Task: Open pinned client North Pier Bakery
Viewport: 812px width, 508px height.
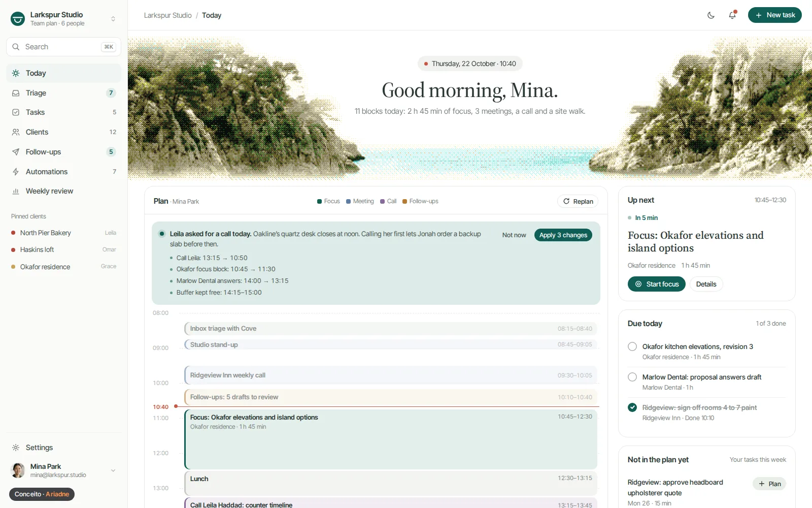Action: tap(64, 233)
